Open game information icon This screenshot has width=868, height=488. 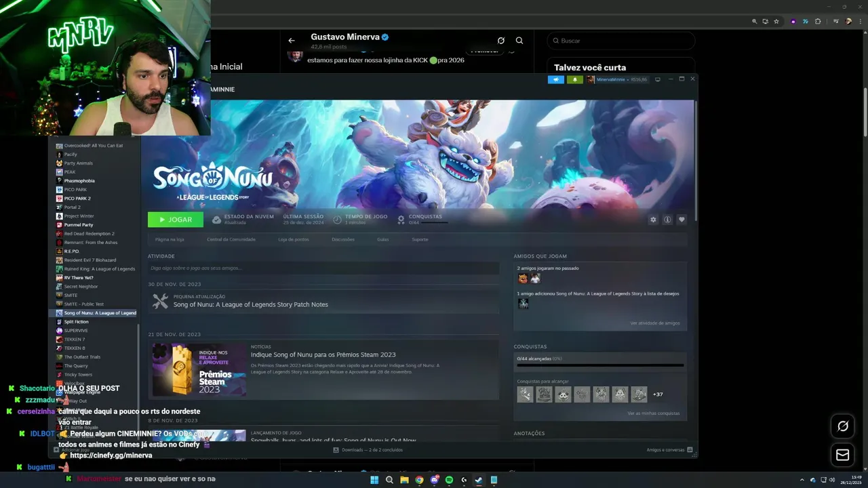pyautogui.click(x=667, y=220)
